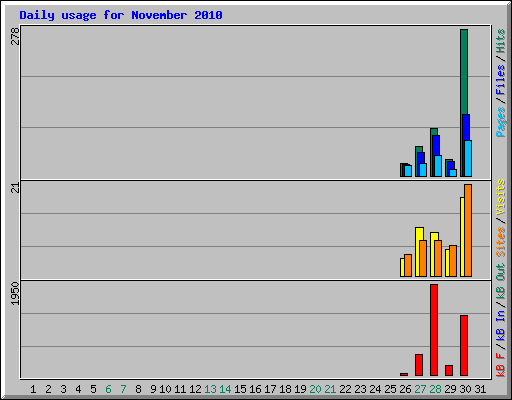Click the orange Sites bar for day 29

coord(453,261)
